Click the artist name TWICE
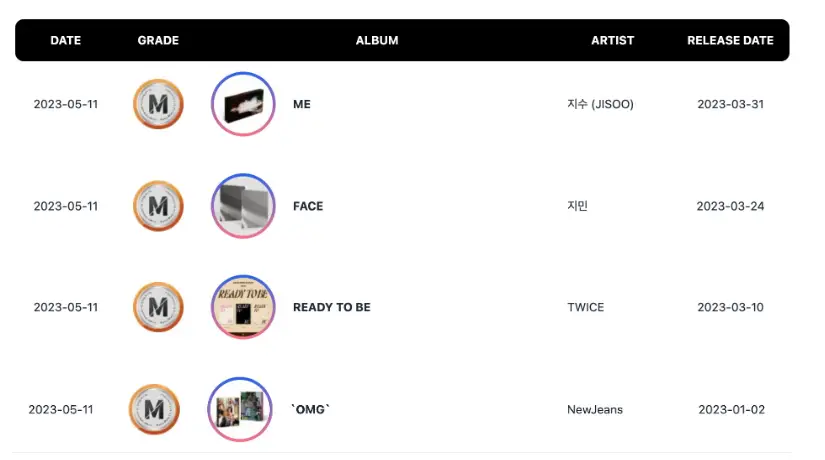 [x=585, y=307]
